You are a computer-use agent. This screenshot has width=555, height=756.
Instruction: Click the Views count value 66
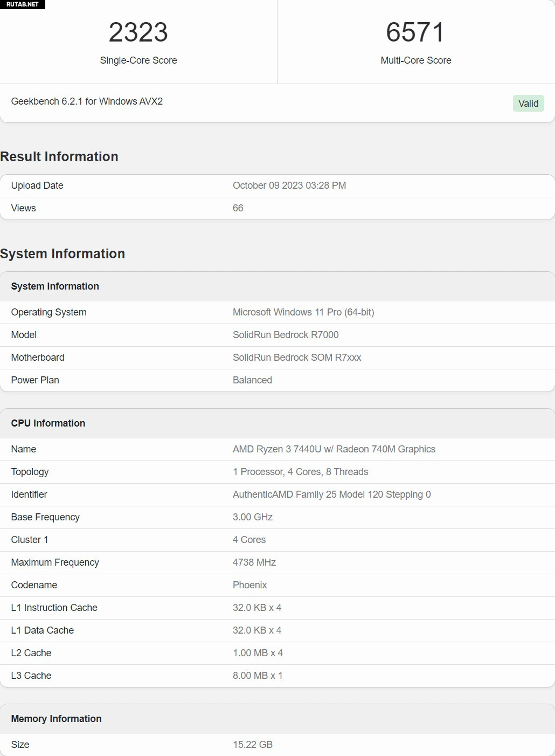tap(238, 208)
